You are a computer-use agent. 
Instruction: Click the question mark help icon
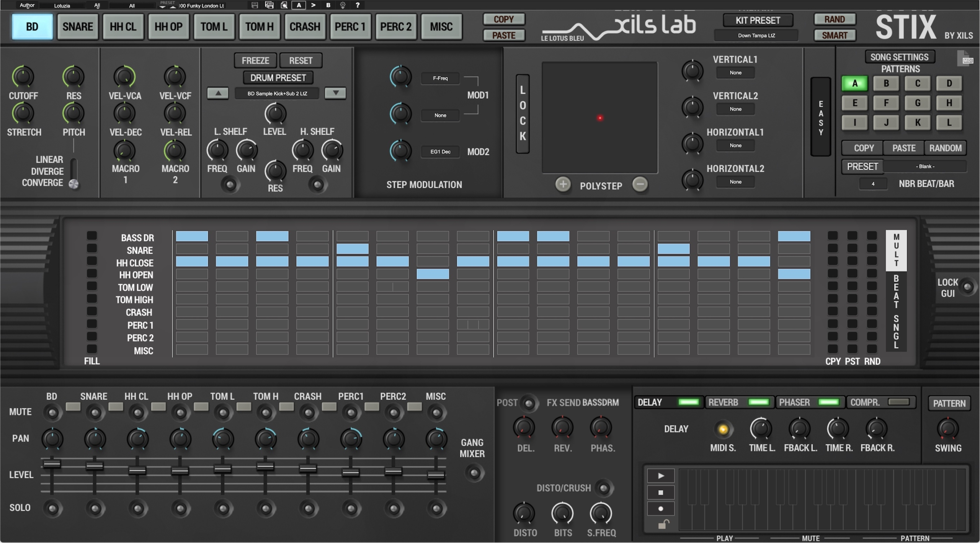tap(357, 5)
